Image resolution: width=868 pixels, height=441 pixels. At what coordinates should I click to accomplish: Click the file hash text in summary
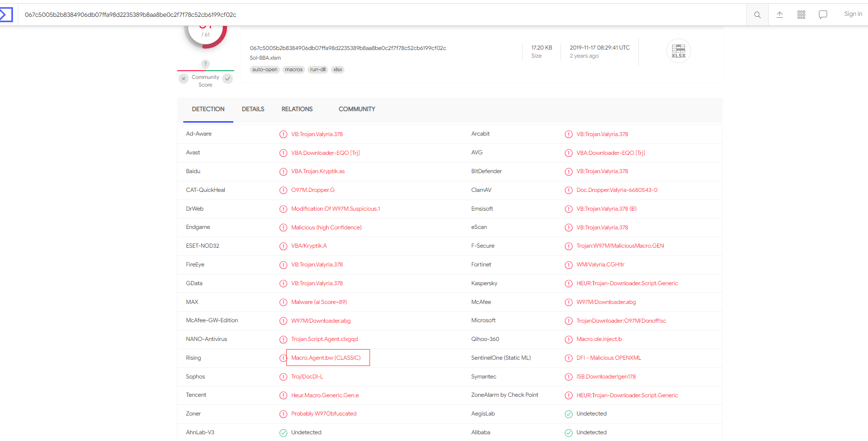point(348,48)
